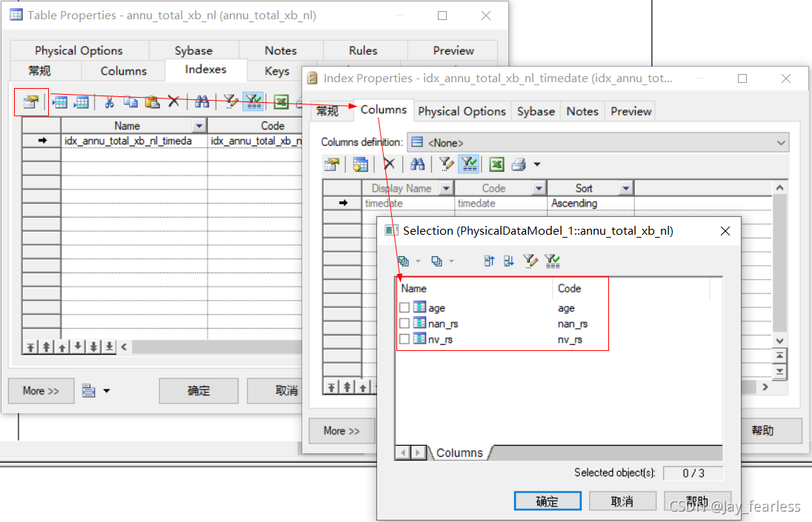Toggle the checkbox for the nan_rs column
Screen dimensions: 812x522
coord(405,324)
